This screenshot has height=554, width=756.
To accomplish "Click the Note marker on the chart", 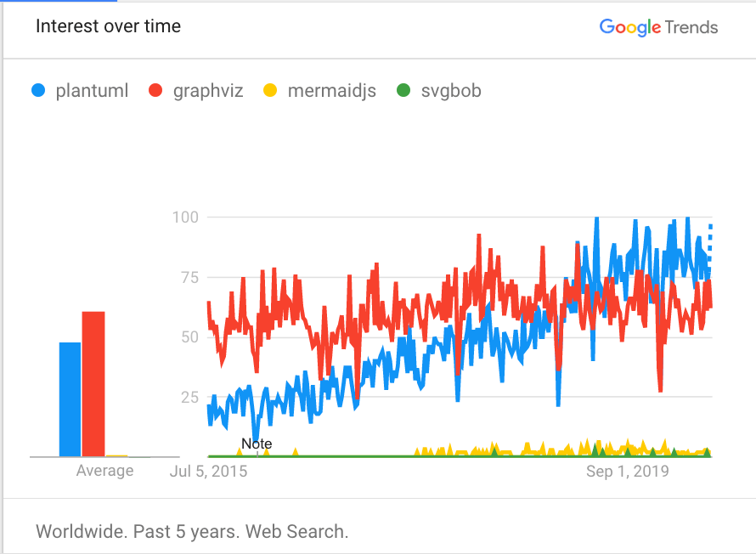I will tap(257, 444).
